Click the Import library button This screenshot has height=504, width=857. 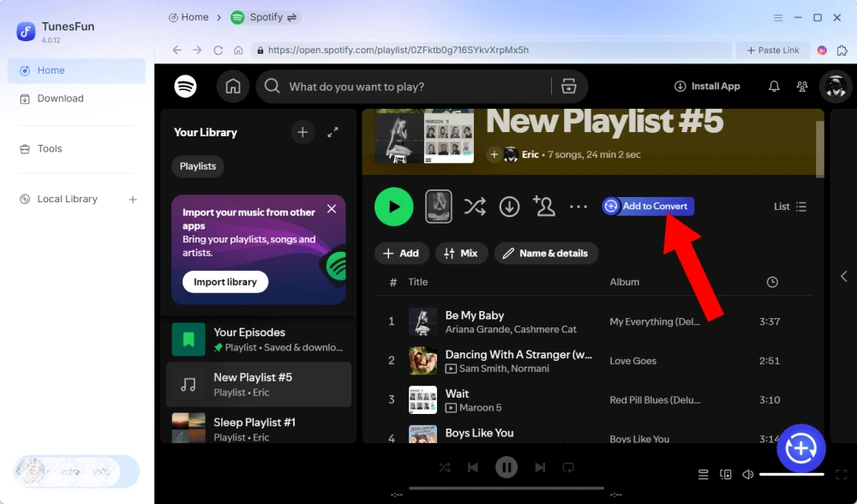click(x=225, y=282)
